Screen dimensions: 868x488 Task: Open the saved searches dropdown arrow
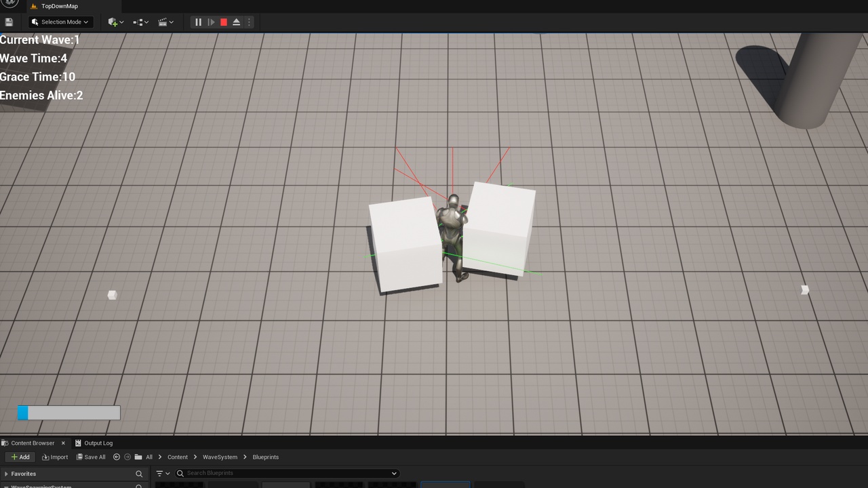pyautogui.click(x=393, y=473)
